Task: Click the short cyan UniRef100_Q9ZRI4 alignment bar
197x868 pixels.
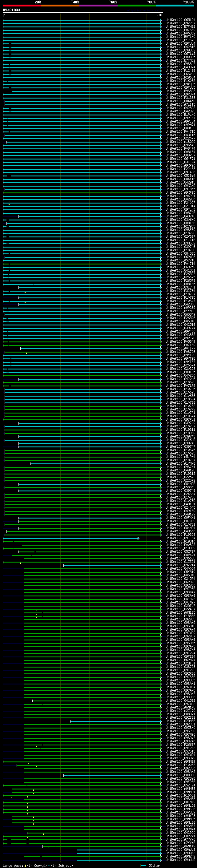Action: 112,565
